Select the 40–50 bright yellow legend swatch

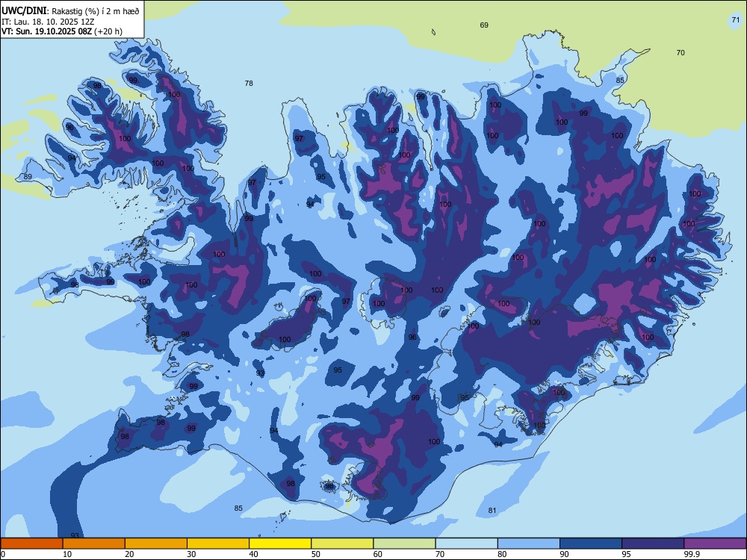[280, 544]
